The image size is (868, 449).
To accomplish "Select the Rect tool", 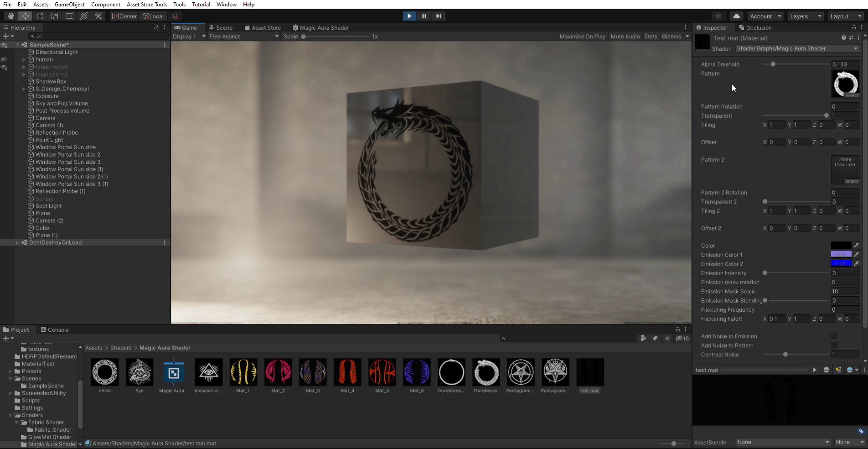I will (x=69, y=16).
